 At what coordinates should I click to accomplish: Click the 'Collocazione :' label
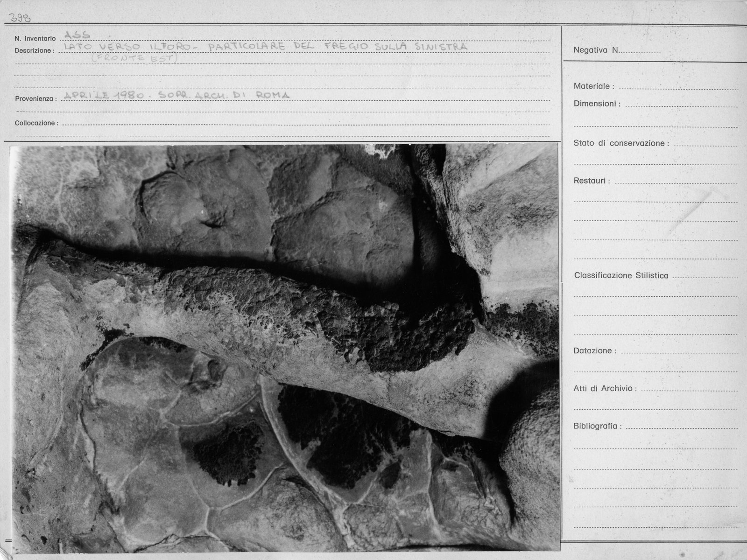[37, 123]
